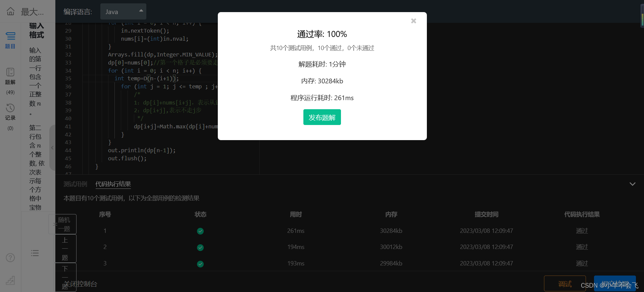The width and height of the screenshot is (644, 292).
Task: Click 输入格式 heading in problem panel
Action: (x=37, y=30)
